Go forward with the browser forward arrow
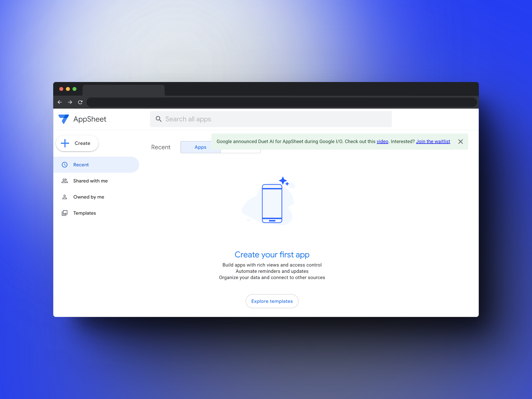The width and height of the screenshot is (532, 399). 70,102
